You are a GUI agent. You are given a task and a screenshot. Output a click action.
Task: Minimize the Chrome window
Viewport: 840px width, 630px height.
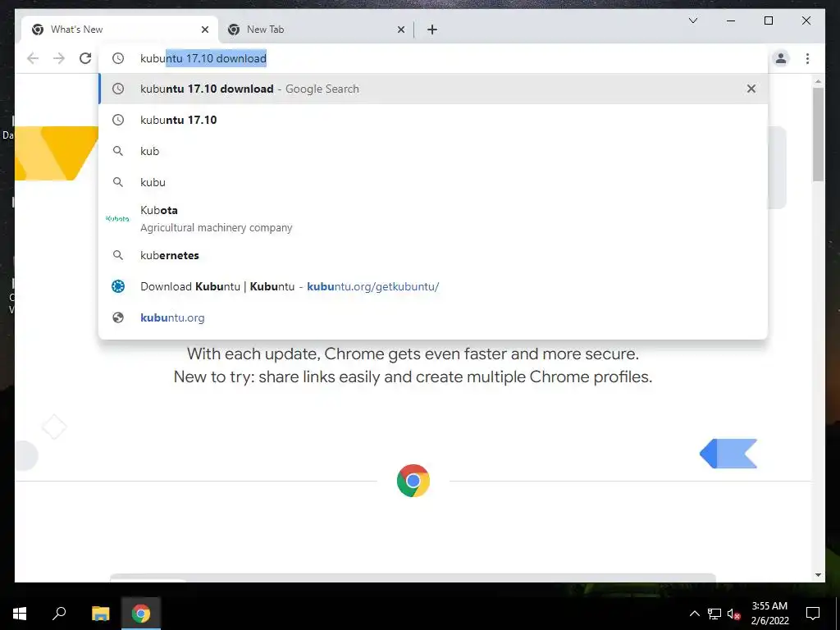pyautogui.click(x=730, y=21)
